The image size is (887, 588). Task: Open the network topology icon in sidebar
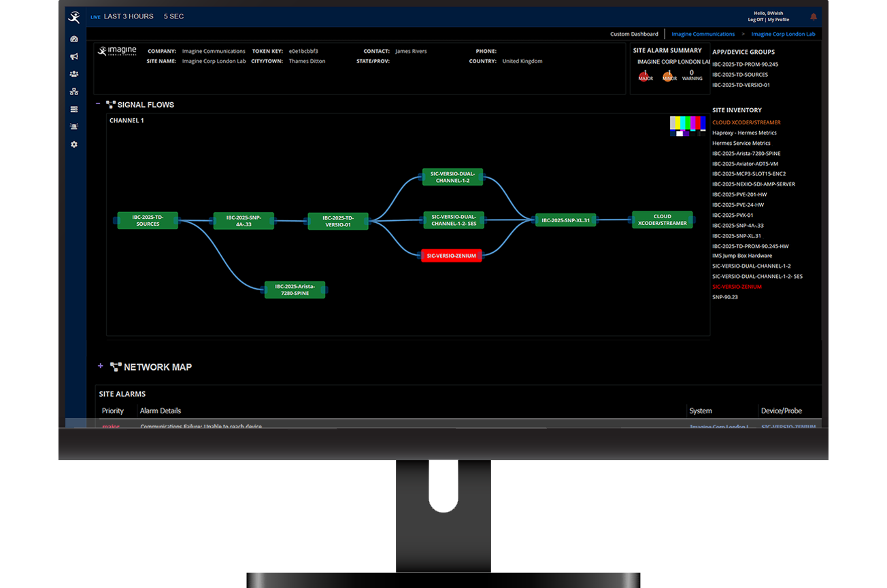pyautogui.click(x=74, y=92)
